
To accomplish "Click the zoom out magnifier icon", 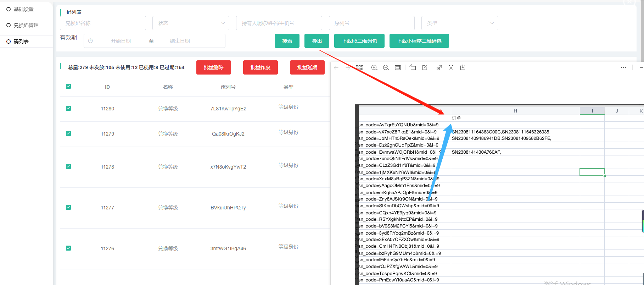I will click(x=386, y=67).
